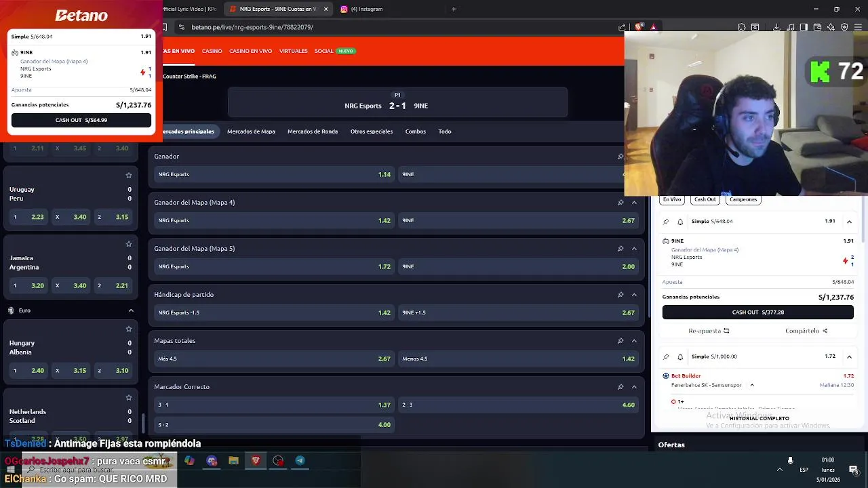
Task: Switch to the Combos markets tab
Action: (x=416, y=131)
